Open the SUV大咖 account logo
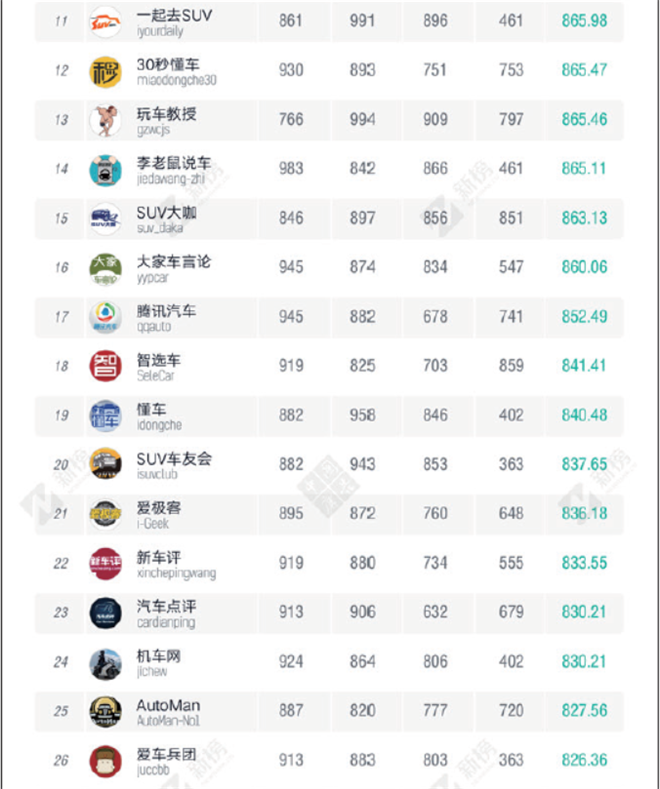 click(x=105, y=219)
